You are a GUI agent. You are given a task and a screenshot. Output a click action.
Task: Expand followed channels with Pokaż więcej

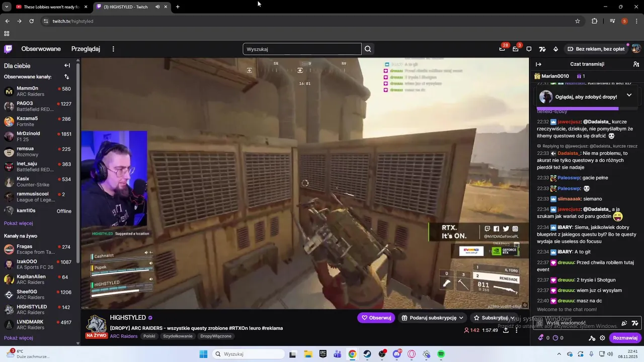click(x=19, y=223)
